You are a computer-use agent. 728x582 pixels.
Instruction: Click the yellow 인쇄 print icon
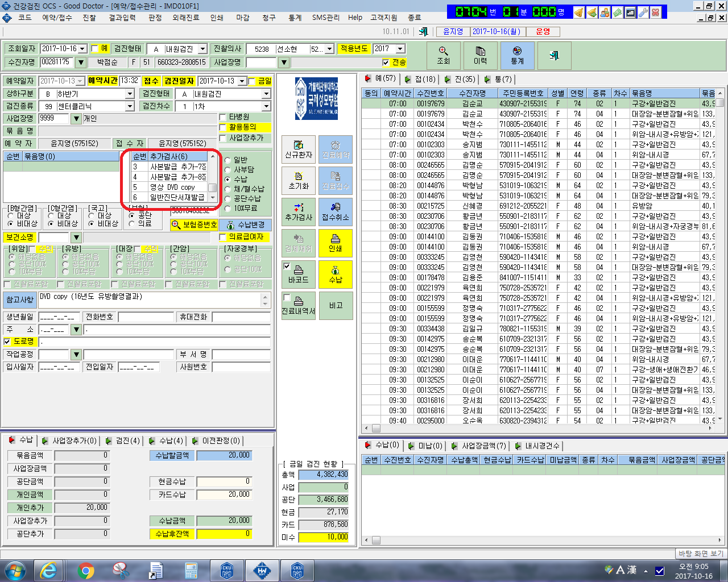336,243
